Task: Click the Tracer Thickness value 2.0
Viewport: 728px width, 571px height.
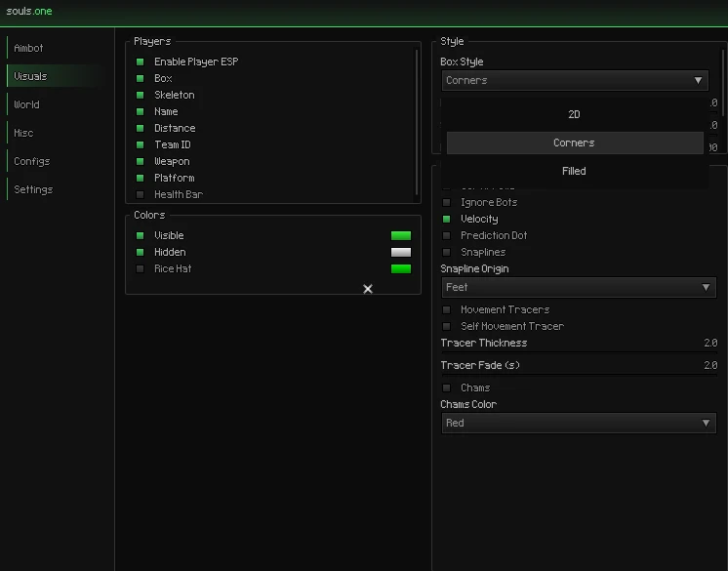Action: point(710,343)
